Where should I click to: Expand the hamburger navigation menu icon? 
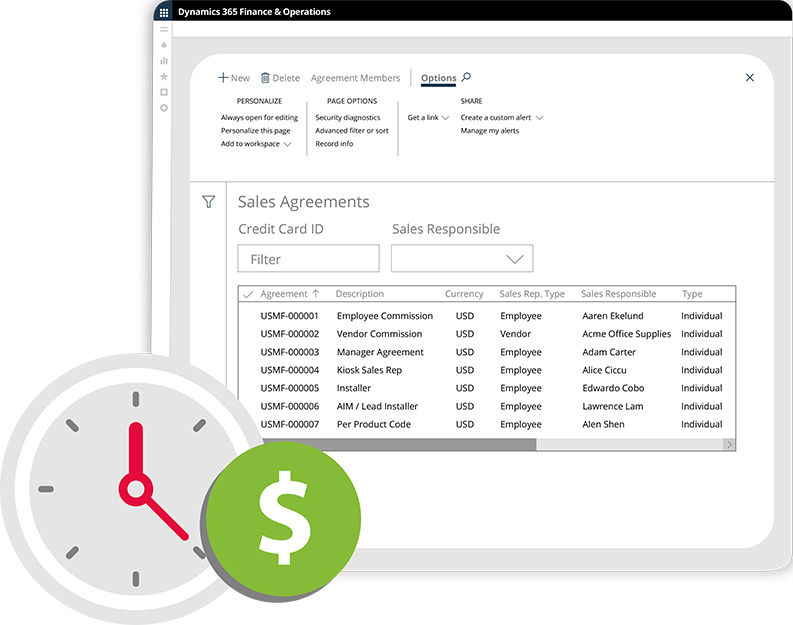pos(164,30)
